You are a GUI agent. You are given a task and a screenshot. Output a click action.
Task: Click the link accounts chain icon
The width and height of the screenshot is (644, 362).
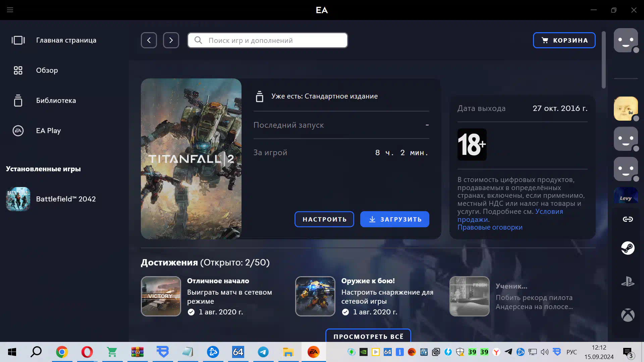628,219
